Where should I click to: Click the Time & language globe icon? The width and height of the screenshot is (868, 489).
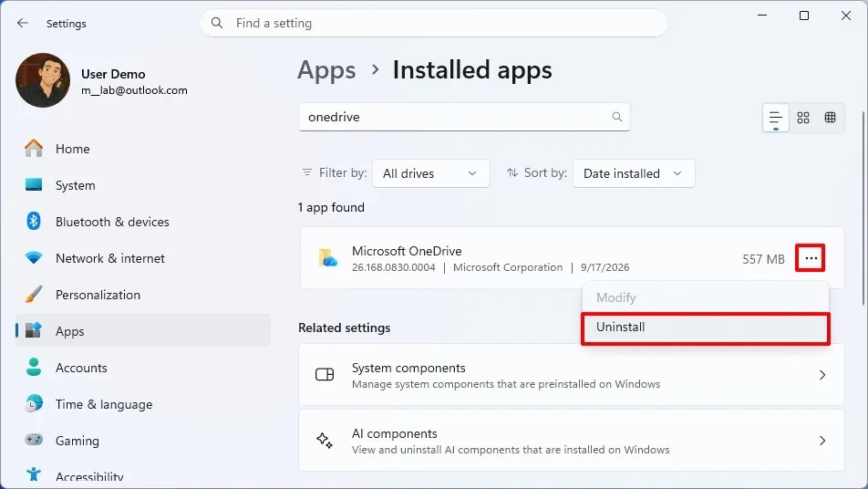pyautogui.click(x=34, y=404)
